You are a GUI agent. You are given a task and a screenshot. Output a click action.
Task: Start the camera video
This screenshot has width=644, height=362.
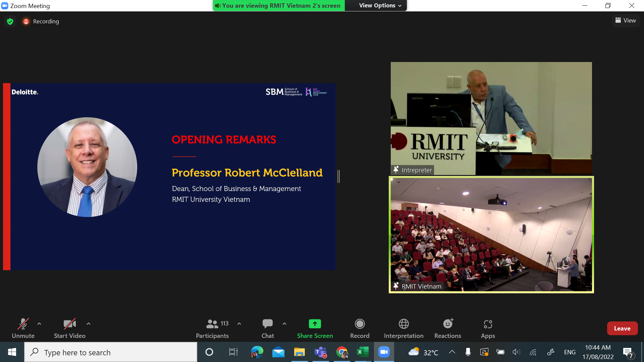point(70,328)
